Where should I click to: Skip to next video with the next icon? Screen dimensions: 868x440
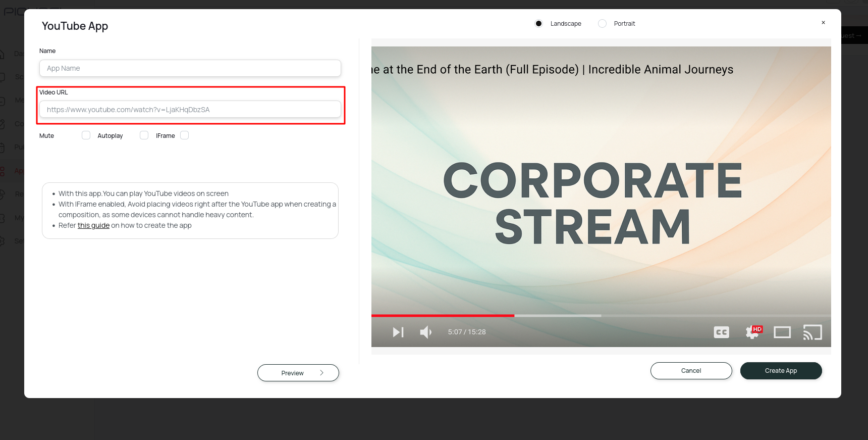(x=398, y=332)
